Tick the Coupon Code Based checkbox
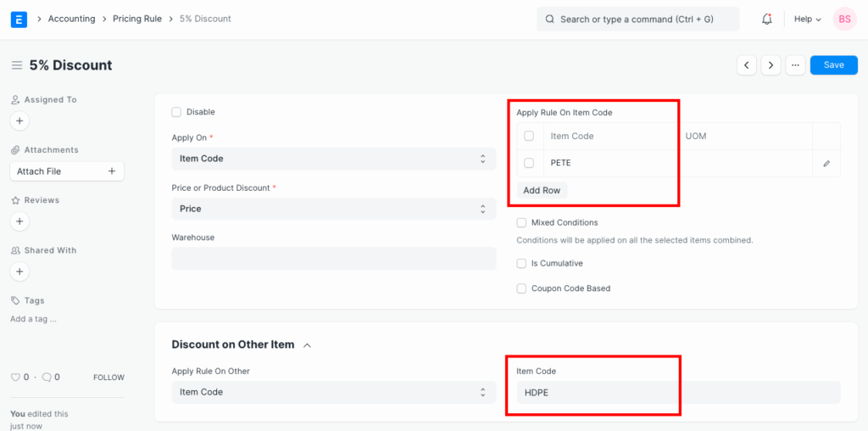 click(522, 288)
